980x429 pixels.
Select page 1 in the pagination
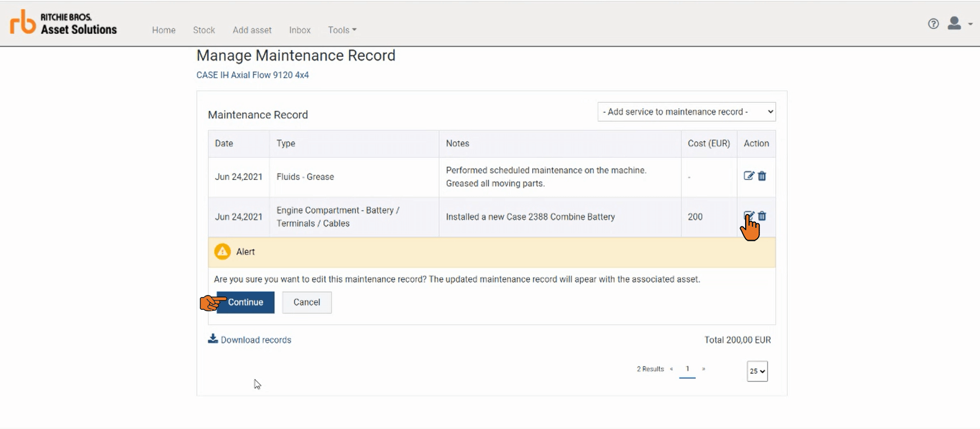[687, 369]
